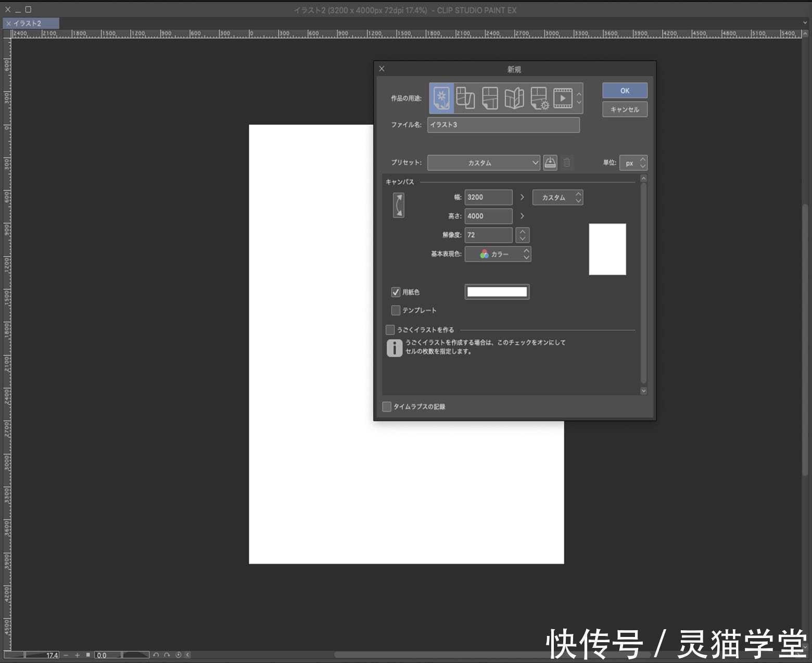Click the キャンセル button
The height and width of the screenshot is (663, 812).
tap(624, 109)
